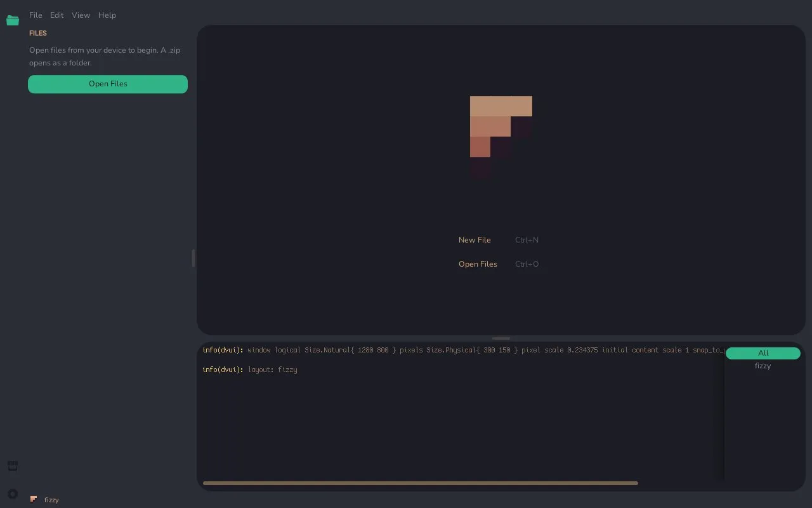Click the green Open Files button
The image size is (812, 508).
(x=108, y=84)
